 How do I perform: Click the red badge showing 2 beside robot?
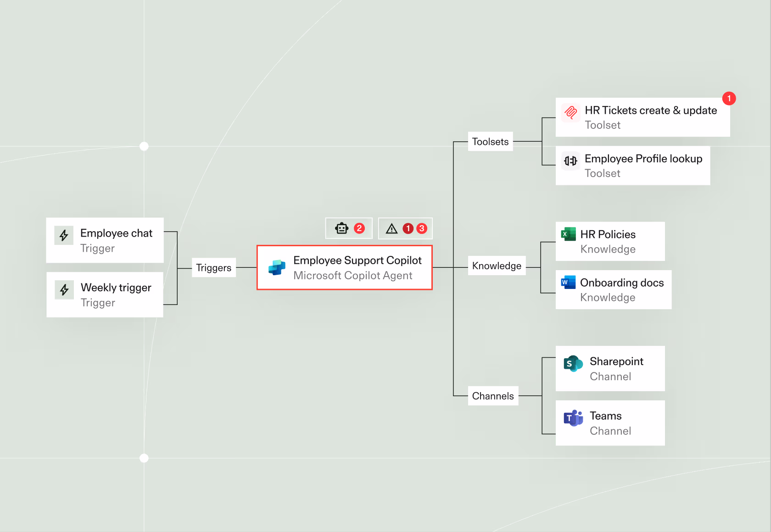click(359, 228)
